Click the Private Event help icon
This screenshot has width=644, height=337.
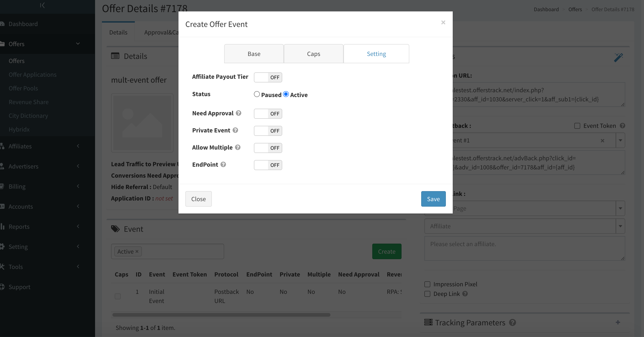coord(235,130)
